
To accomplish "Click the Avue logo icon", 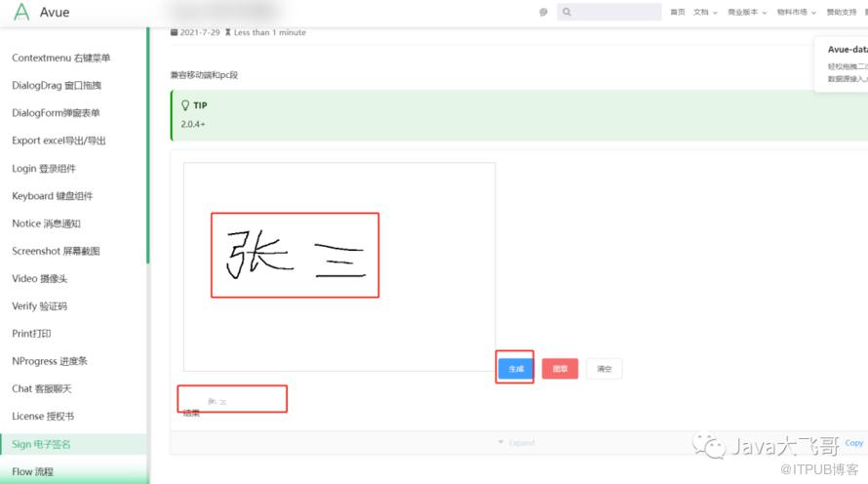I will [21, 12].
